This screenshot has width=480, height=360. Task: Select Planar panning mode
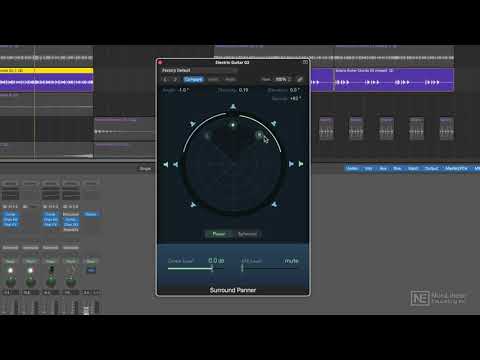pos(219,234)
